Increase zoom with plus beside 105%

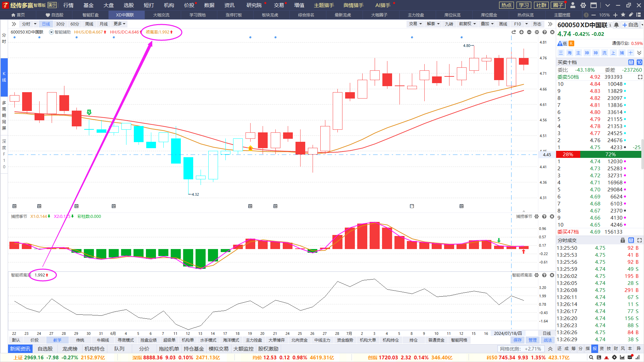615,15
